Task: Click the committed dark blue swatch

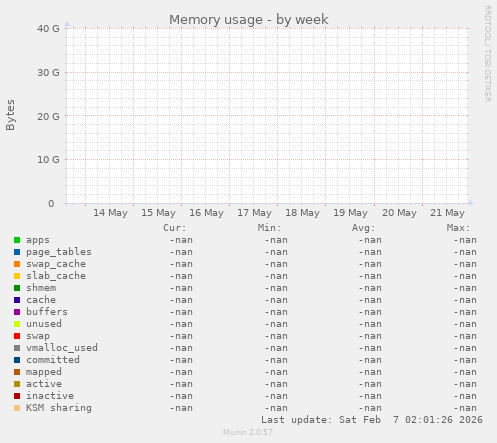Action: pyautogui.click(x=17, y=360)
